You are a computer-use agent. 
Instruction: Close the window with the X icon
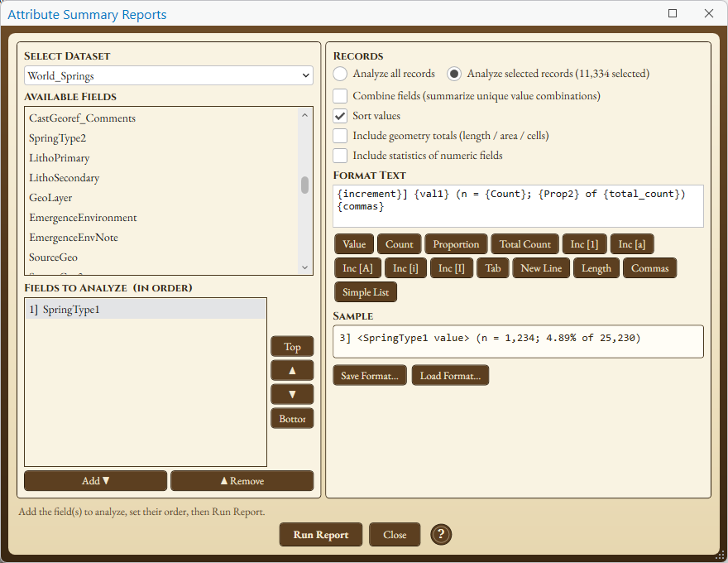click(708, 13)
